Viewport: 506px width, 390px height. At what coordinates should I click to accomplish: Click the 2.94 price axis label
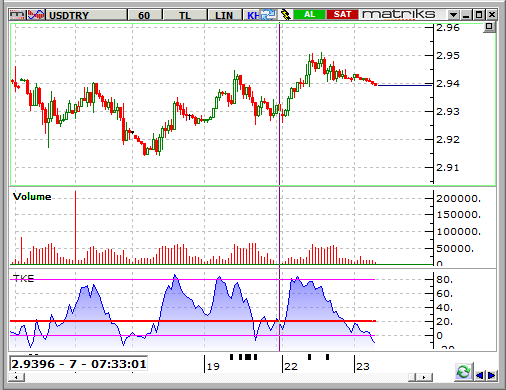(448, 83)
